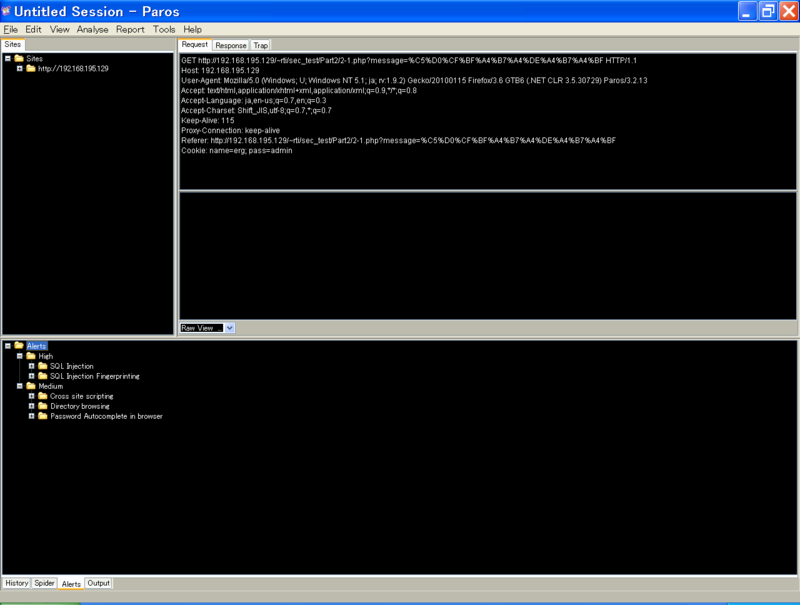Expand Password Autocomplete in browser node
This screenshot has width=800, height=605.
(32, 416)
